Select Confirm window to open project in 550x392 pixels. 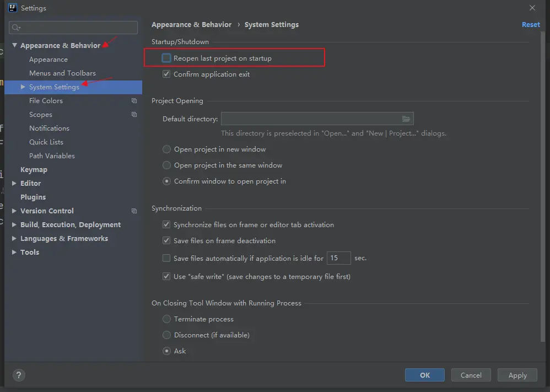point(166,181)
